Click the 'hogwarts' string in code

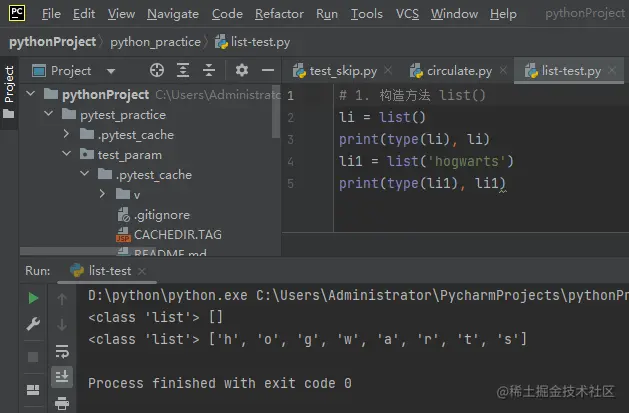[x=466, y=161]
